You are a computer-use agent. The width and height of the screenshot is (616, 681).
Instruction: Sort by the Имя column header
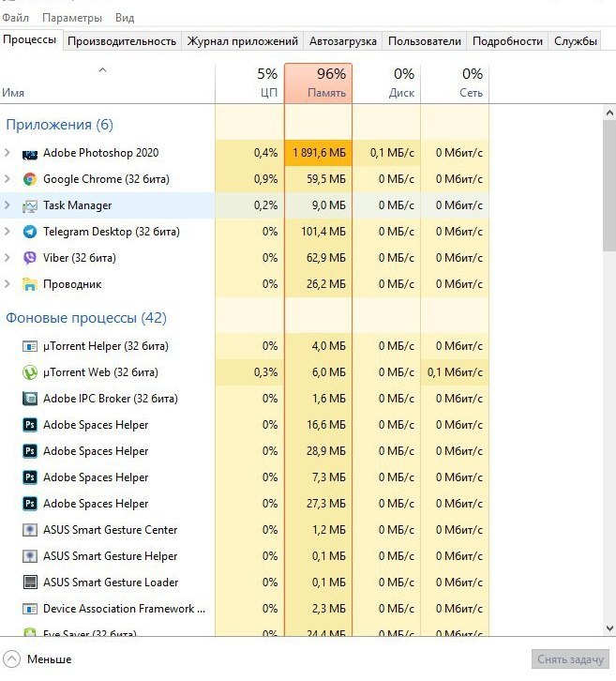(x=107, y=83)
